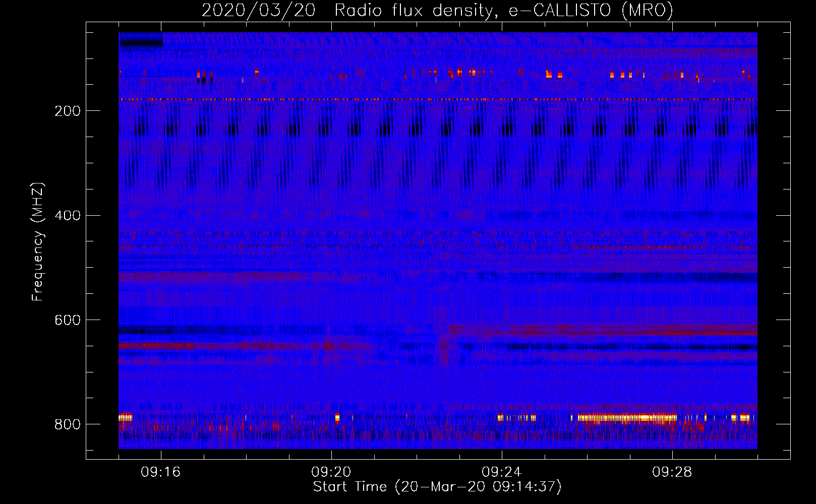
Task: Click the 'Start Time (20-Mar-20 09:14:37)' label
Action: pos(437,486)
